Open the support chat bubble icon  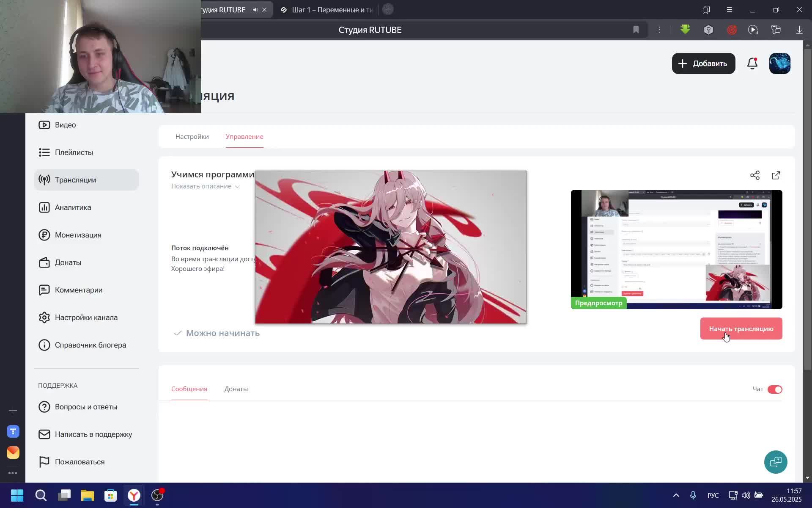776,462
